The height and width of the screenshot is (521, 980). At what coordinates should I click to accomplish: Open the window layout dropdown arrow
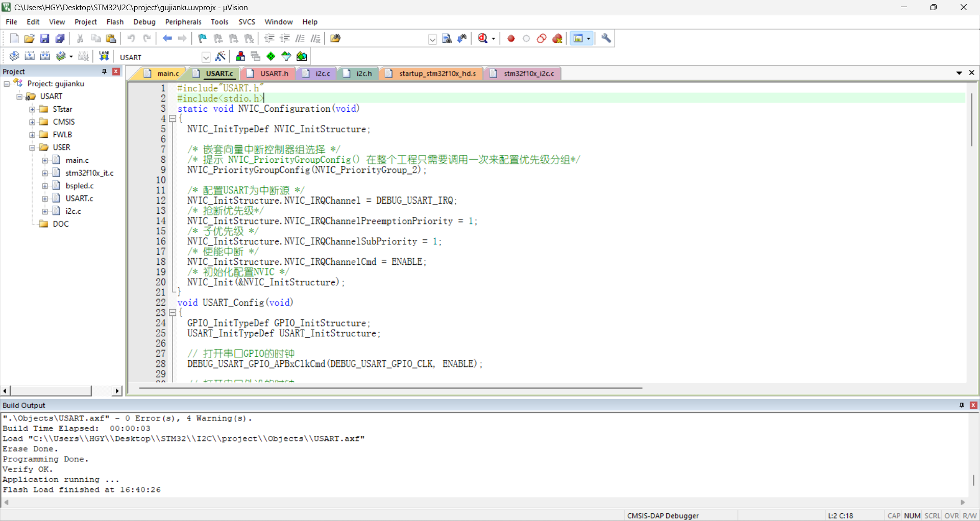tap(589, 39)
